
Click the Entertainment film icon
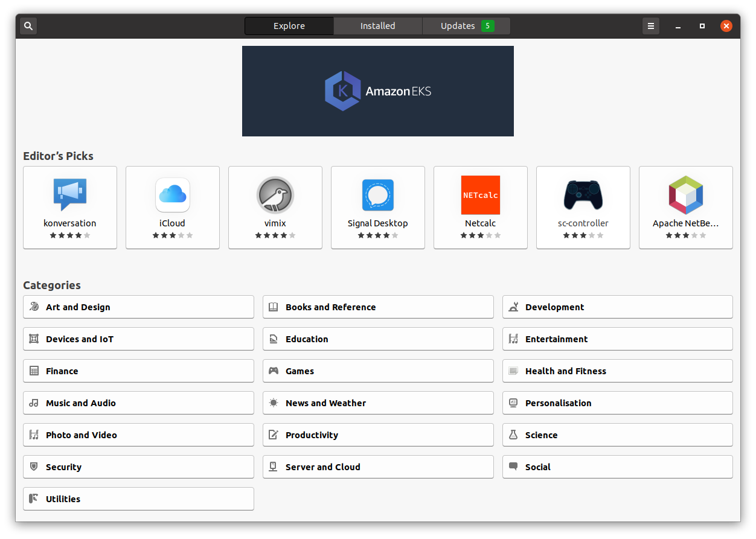[513, 339]
